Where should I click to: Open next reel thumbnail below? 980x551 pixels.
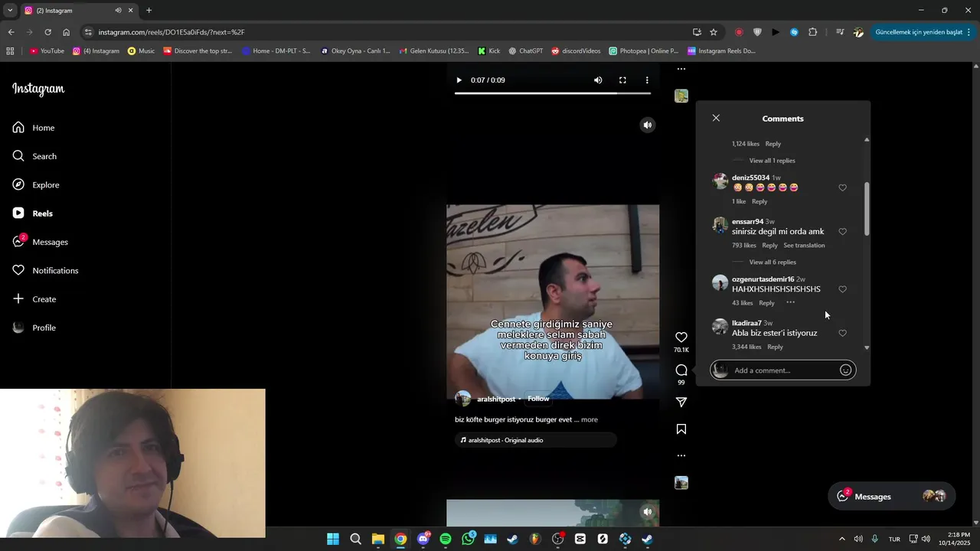[553, 513]
